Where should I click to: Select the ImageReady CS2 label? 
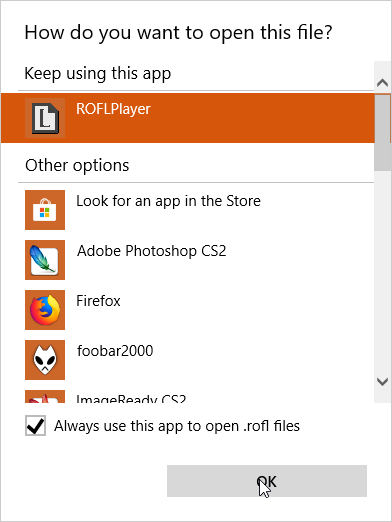coord(131,398)
